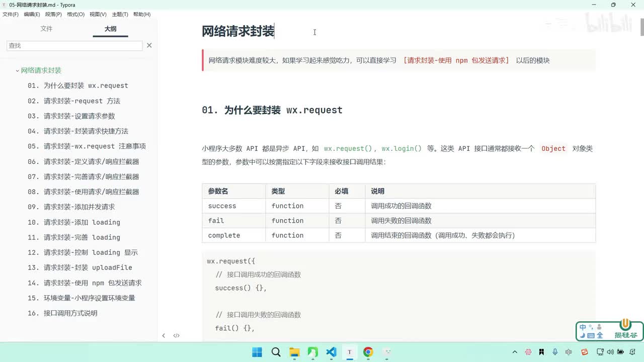Jump to 13. 请求封装-封装 uploadFile
The height and width of the screenshot is (362, 644).
pos(80,267)
